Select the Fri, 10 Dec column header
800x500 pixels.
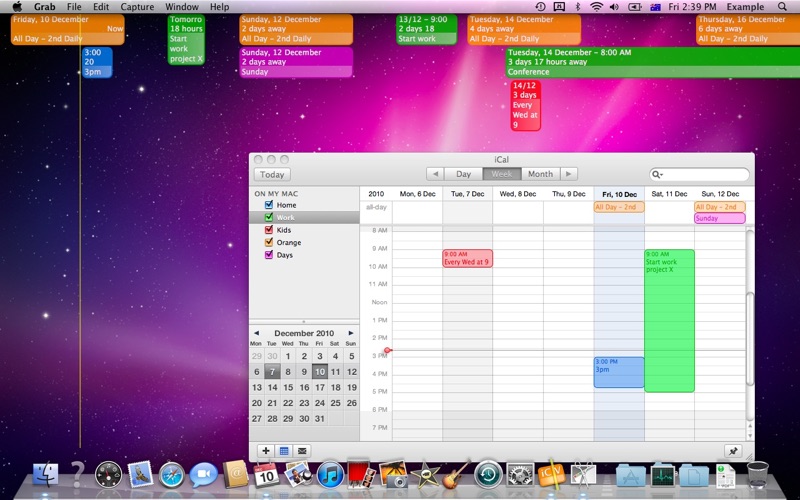pyautogui.click(x=619, y=194)
